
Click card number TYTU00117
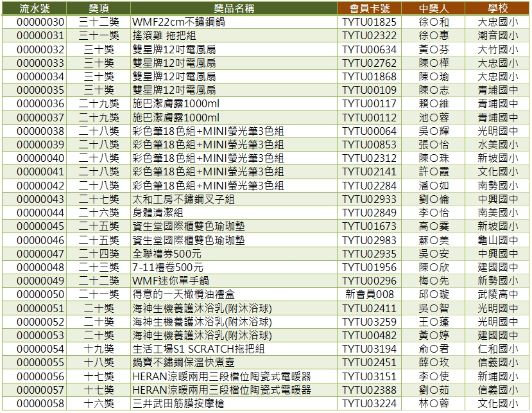(x=369, y=104)
